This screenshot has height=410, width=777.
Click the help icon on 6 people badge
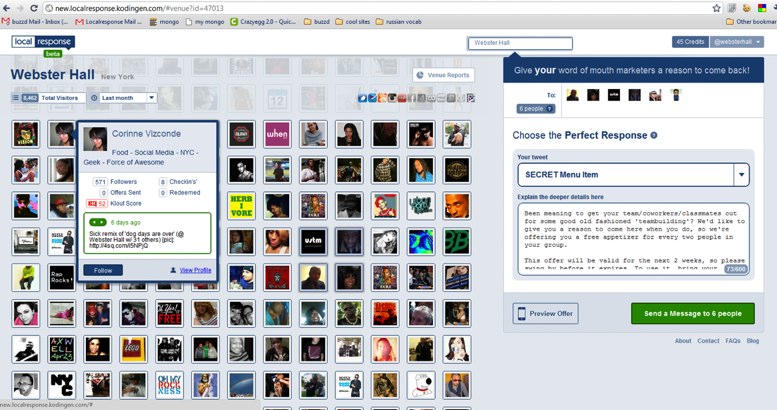click(550, 109)
